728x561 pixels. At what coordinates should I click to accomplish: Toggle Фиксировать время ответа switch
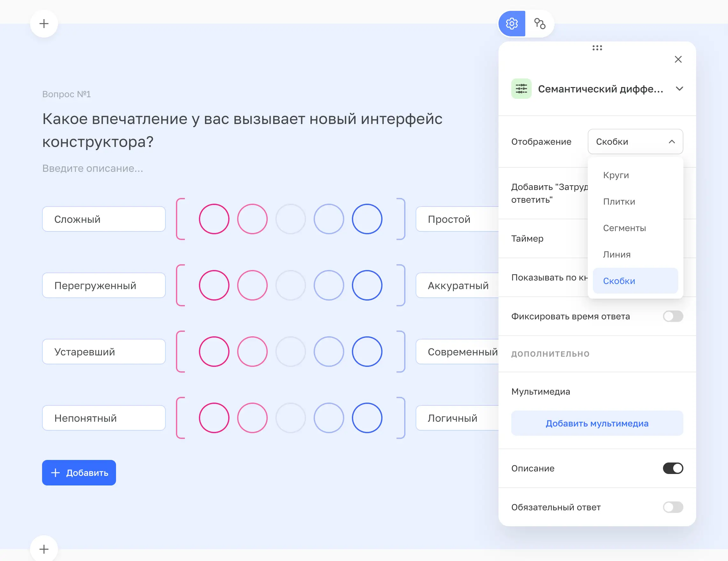[673, 316]
